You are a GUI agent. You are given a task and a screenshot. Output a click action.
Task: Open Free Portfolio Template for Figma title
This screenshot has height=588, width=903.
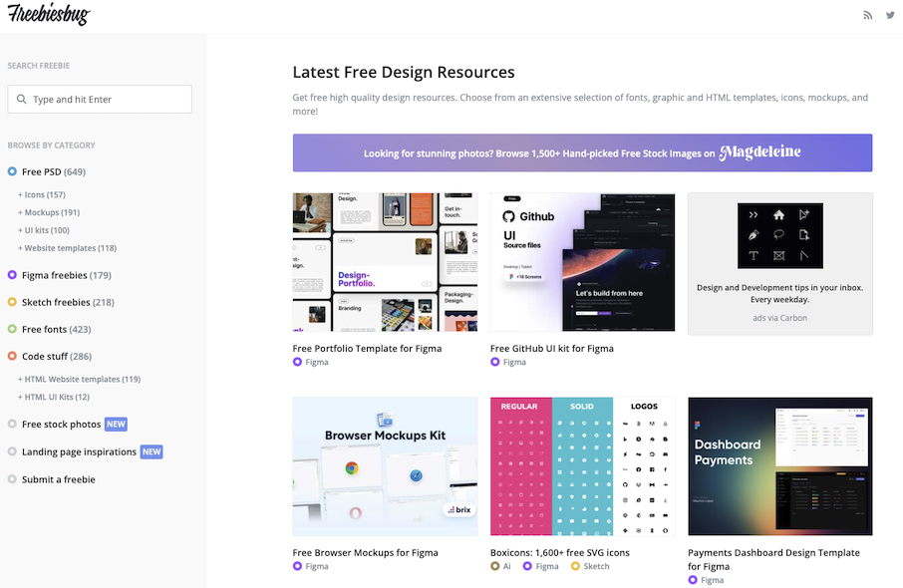[x=367, y=349]
